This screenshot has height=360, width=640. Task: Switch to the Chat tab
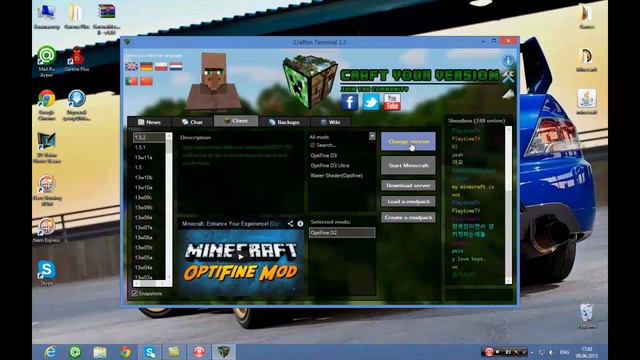click(x=192, y=122)
